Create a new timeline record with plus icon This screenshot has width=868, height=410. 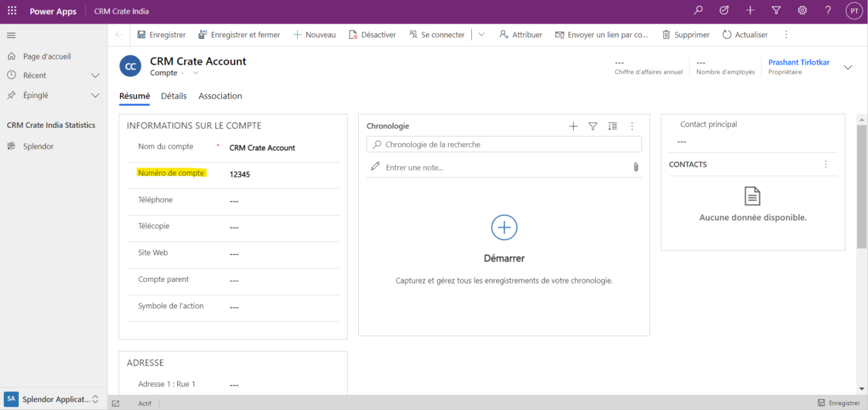click(x=573, y=126)
